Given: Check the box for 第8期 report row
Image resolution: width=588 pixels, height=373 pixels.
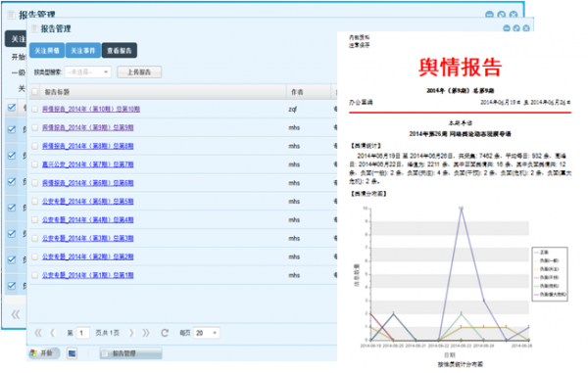Looking at the screenshot, I should coord(35,146).
